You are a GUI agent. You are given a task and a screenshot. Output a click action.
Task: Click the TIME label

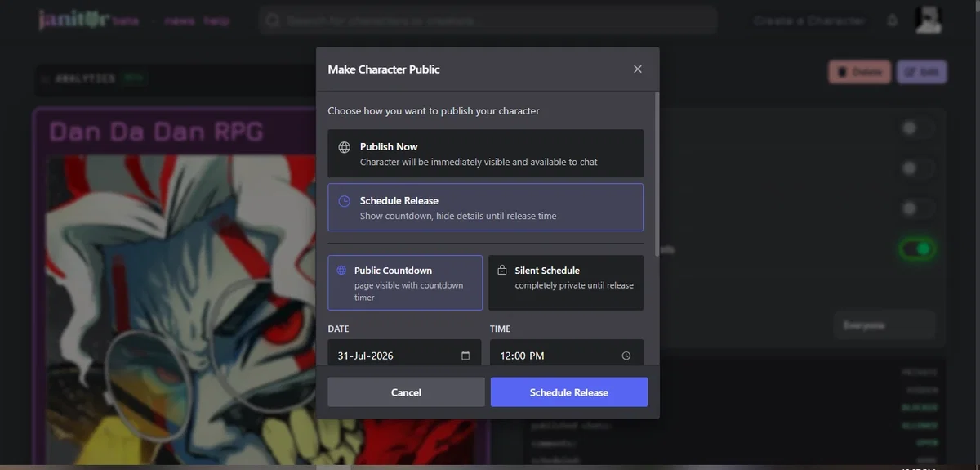click(500, 329)
